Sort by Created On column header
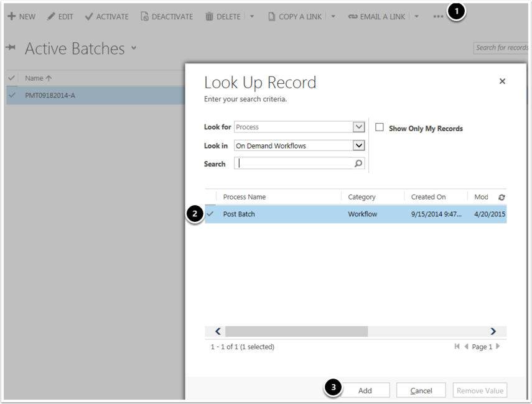532x404 pixels. coord(428,197)
